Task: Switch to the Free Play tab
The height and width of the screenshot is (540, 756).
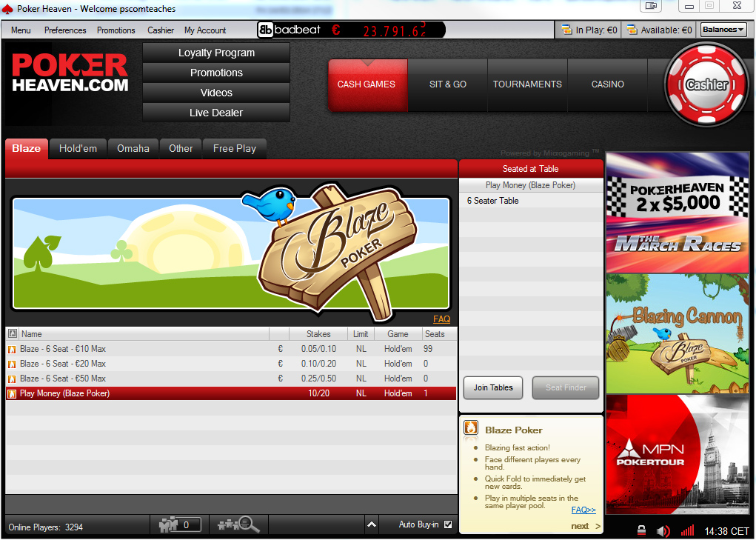Action: tap(234, 148)
